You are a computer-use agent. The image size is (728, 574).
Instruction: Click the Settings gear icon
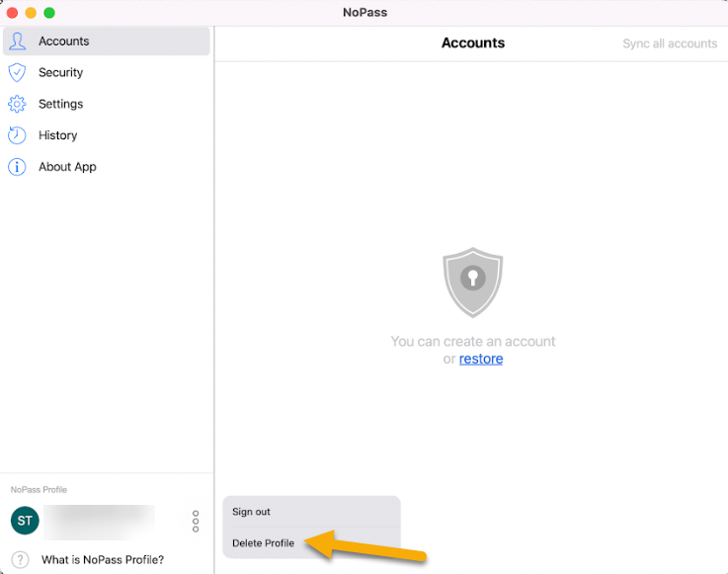[17, 104]
